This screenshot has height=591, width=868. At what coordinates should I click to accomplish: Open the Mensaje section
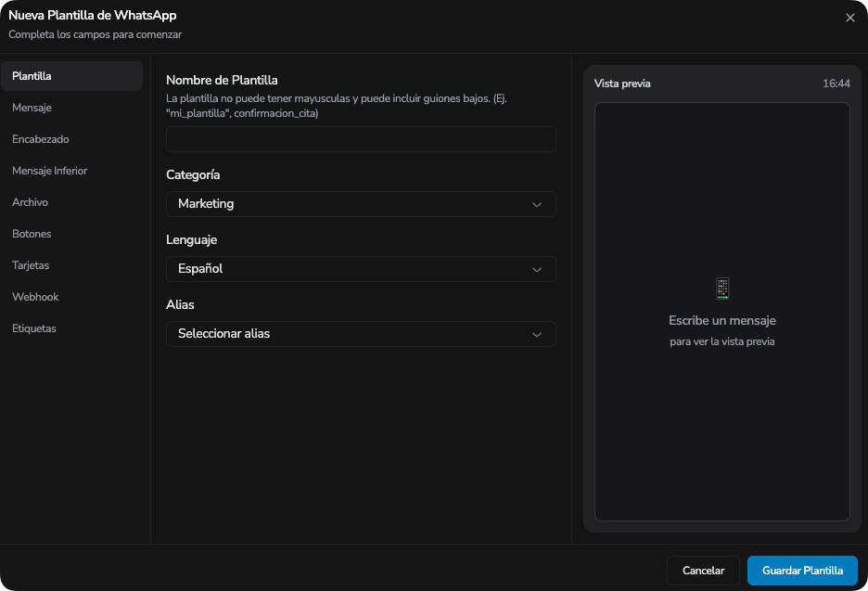coord(72,108)
